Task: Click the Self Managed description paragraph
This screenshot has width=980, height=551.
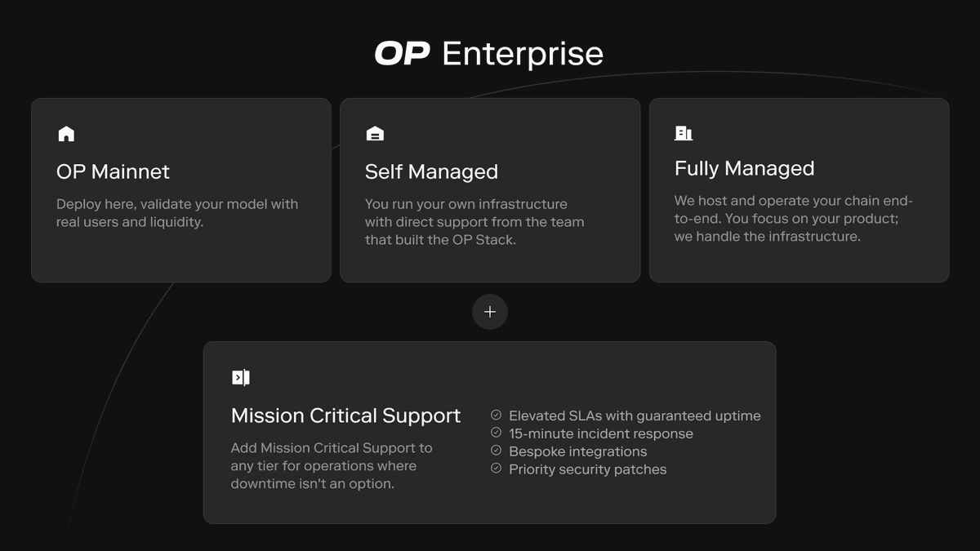Action: [x=474, y=222]
